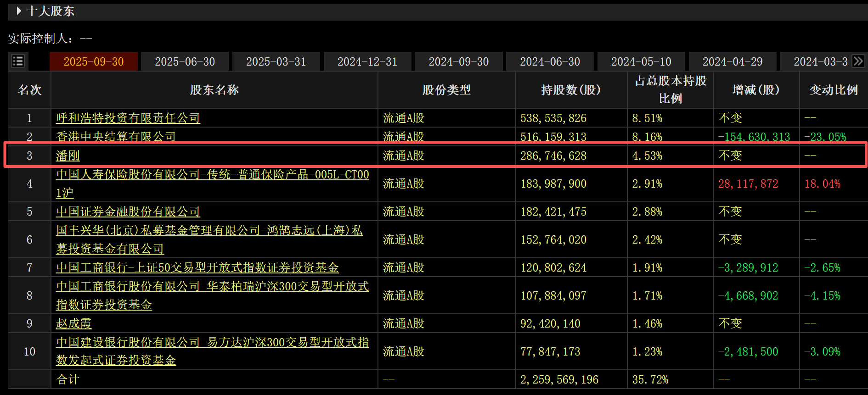
Task: Open shareholder link 香港中央结算有限公司
Action: point(116,136)
